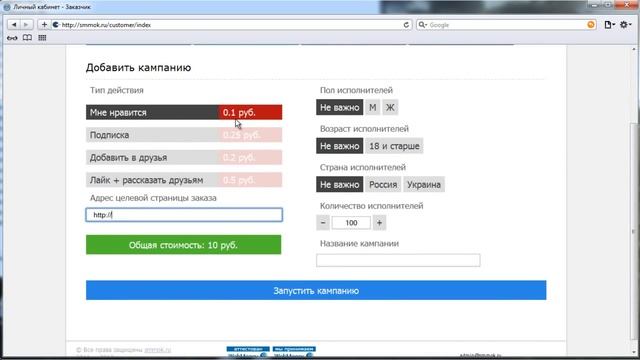640x360 pixels.
Task: Decrease performer count with minus button
Action: tap(323, 223)
